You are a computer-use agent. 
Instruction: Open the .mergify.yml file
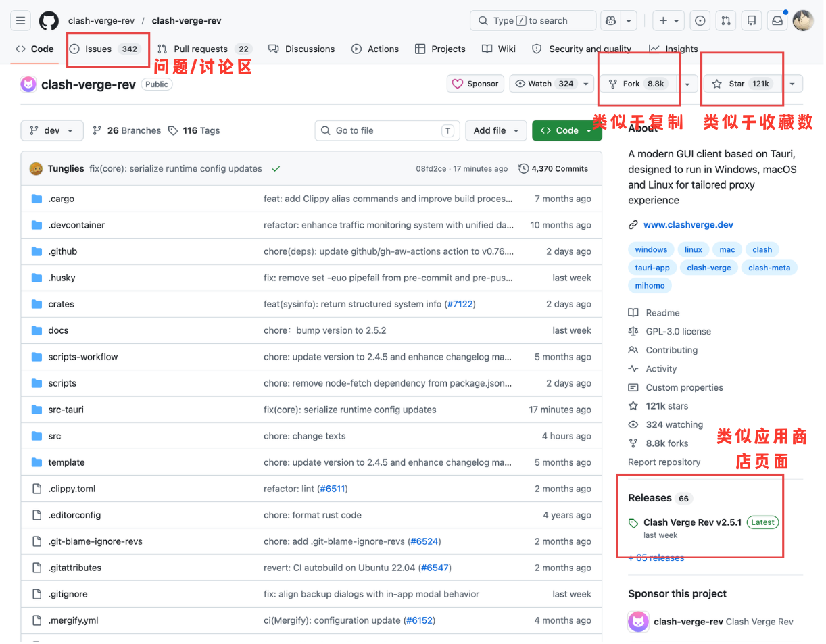coord(73,620)
